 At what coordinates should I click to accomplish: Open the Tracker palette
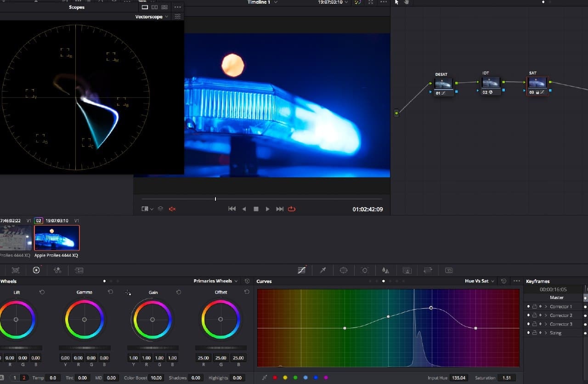[x=365, y=270]
